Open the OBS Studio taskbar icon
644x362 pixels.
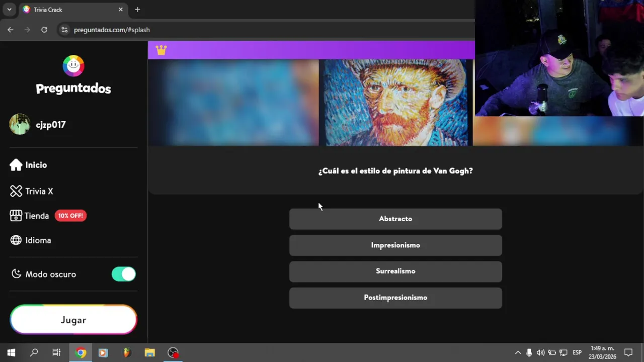pos(173,352)
